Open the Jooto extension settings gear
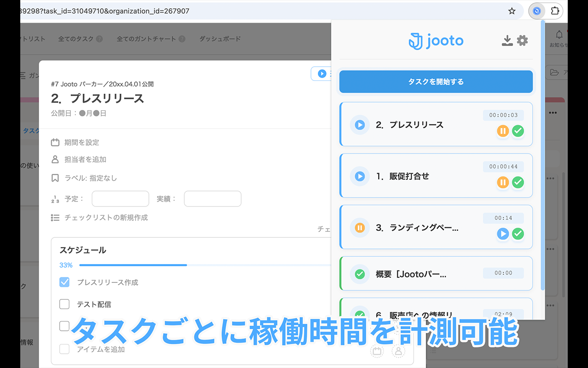 [x=522, y=40]
